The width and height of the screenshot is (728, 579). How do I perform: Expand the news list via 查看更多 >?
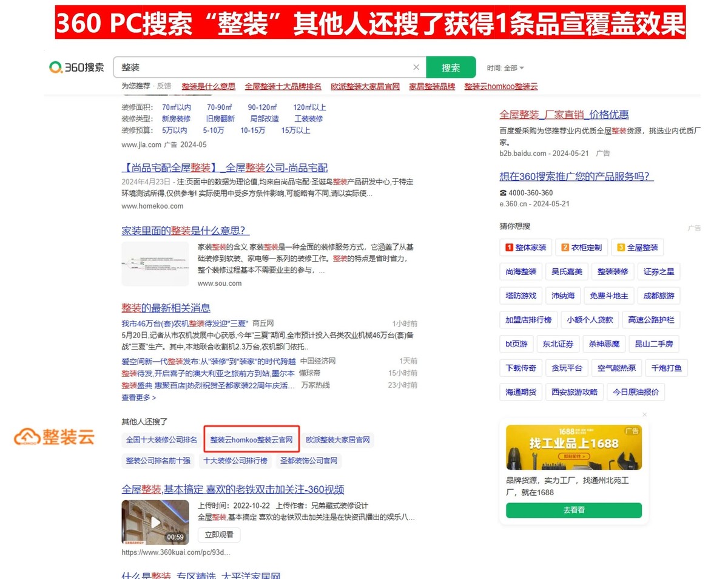coord(139,398)
